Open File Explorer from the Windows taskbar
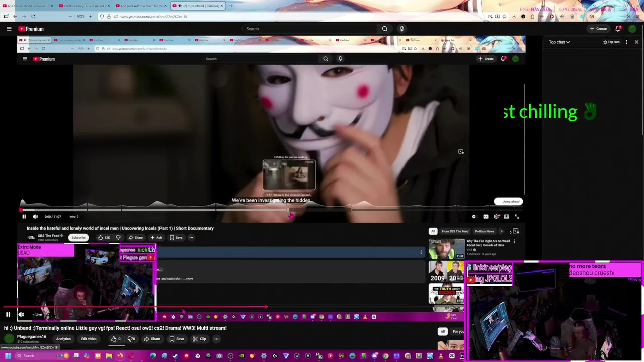The height and width of the screenshot is (362, 644). 109,356
